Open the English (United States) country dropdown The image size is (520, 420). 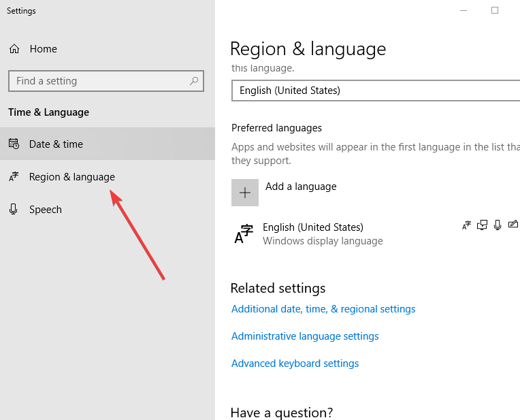click(375, 91)
